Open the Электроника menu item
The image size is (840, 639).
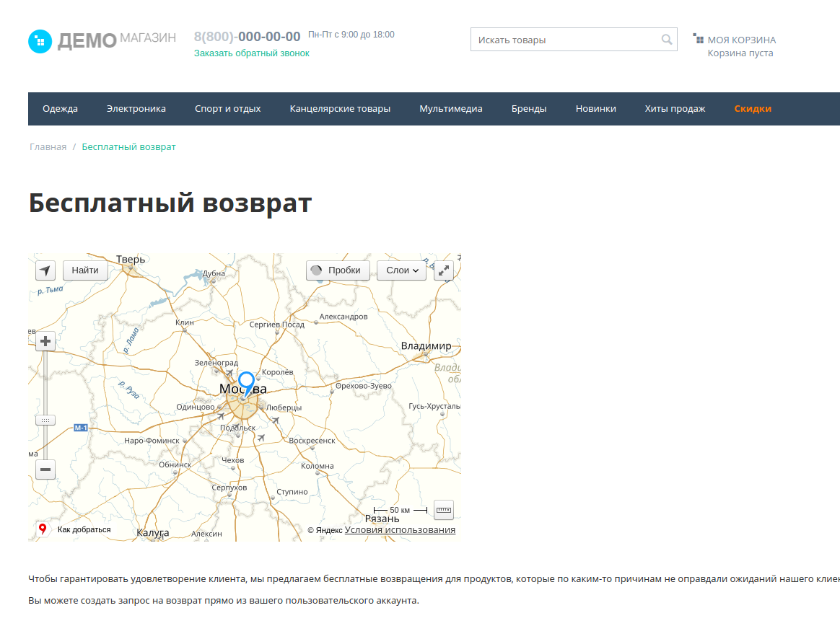coord(135,109)
